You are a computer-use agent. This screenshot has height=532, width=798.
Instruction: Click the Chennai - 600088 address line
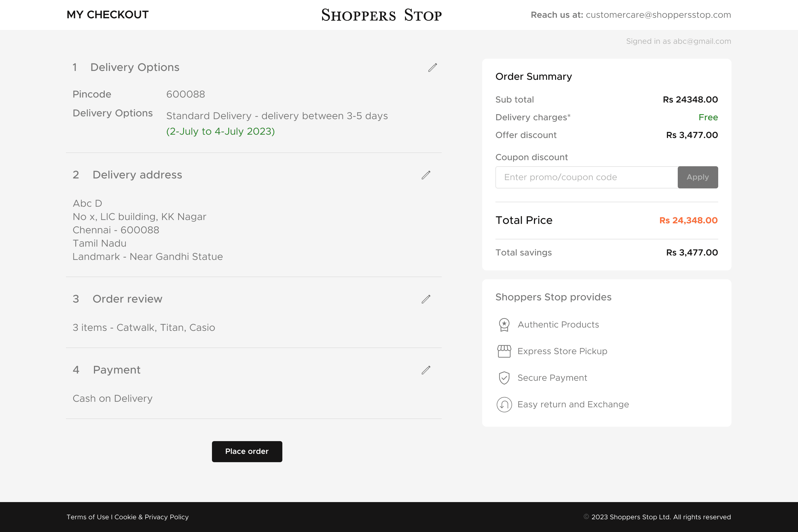click(x=116, y=230)
